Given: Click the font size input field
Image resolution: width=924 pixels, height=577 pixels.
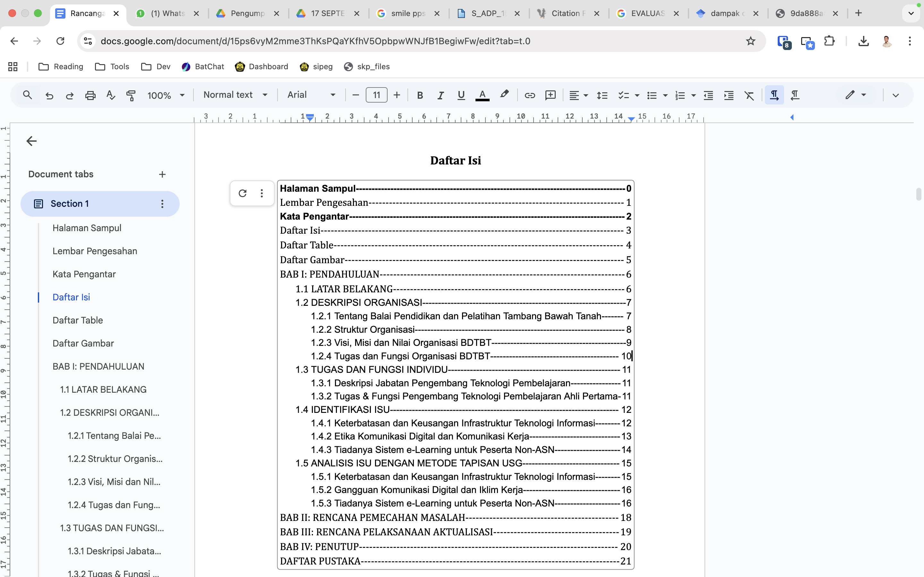Looking at the screenshot, I should pyautogui.click(x=376, y=95).
